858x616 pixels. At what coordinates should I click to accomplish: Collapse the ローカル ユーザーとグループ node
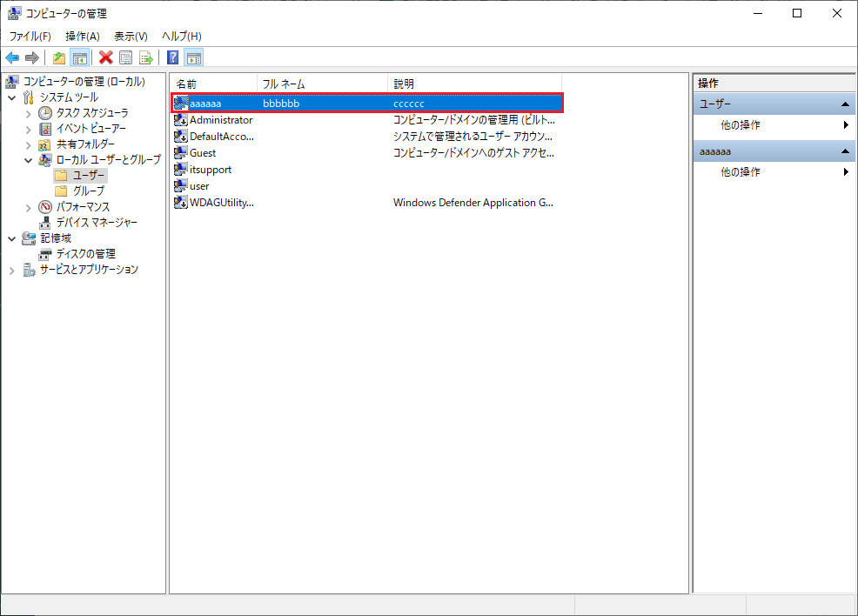pos(29,160)
